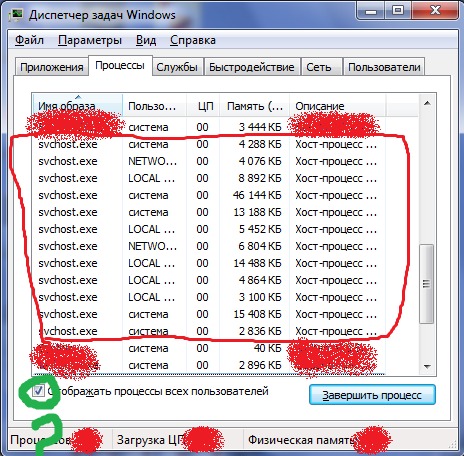This screenshot has height=456, width=464.
Task: Select svchost.exe row using 6 804 КБ
Action: 209,246
